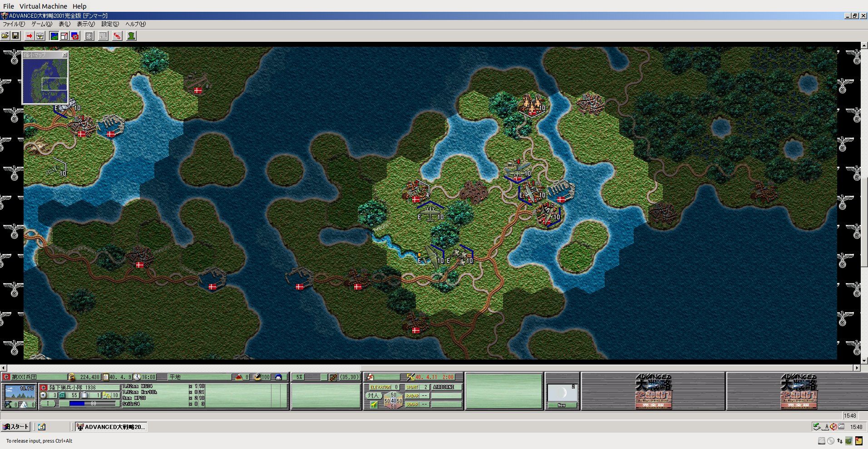Image resolution: width=868 pixels, height=449 pixels.
Task: Click the grid table toolbar icon
Action: (x=89, y=36)
